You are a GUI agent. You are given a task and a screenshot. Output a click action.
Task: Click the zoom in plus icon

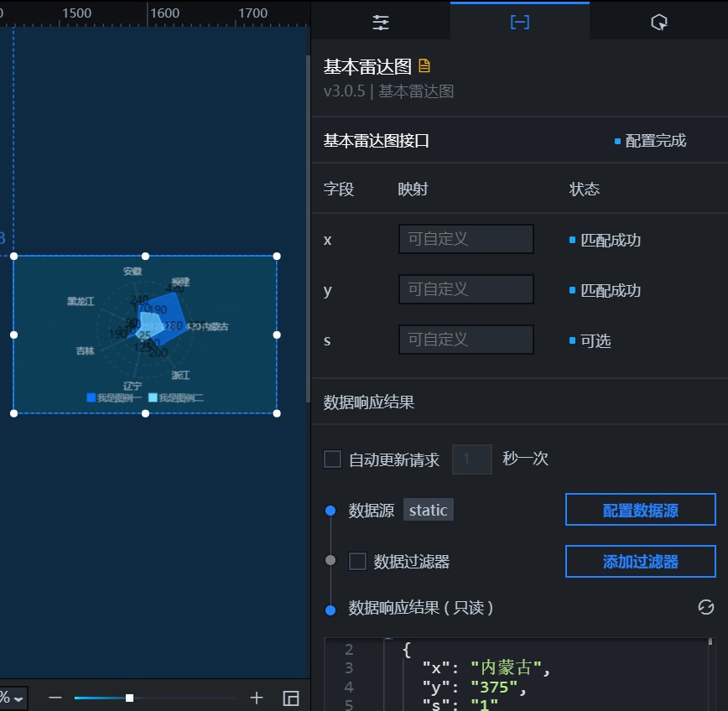coord(257,698)
